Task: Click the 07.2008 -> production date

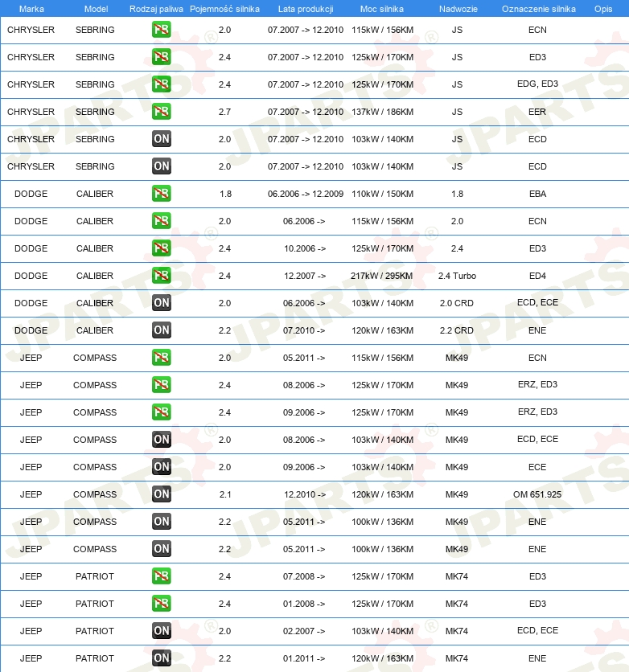Action: coord(304,576)
